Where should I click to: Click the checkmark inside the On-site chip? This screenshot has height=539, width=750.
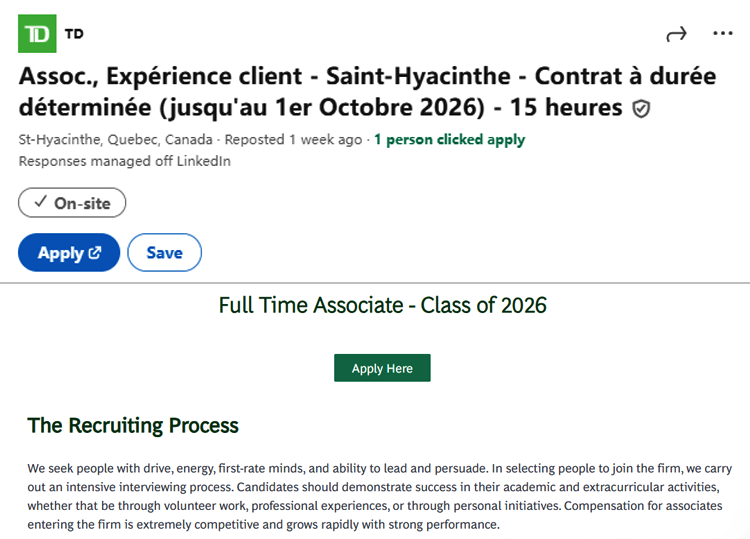(x=41, y=201)
